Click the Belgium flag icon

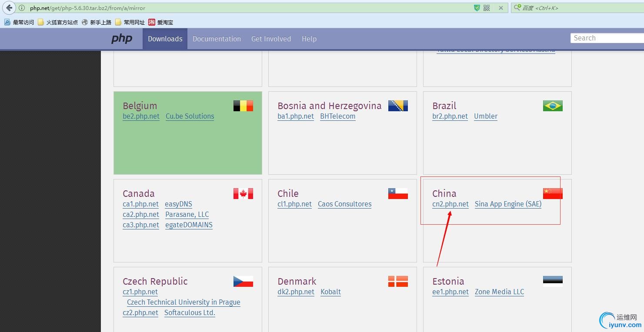pyautogui.click(x=243, y=106)
